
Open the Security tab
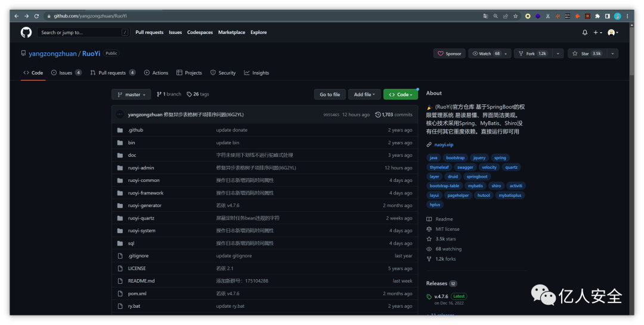tap(223, 73)
